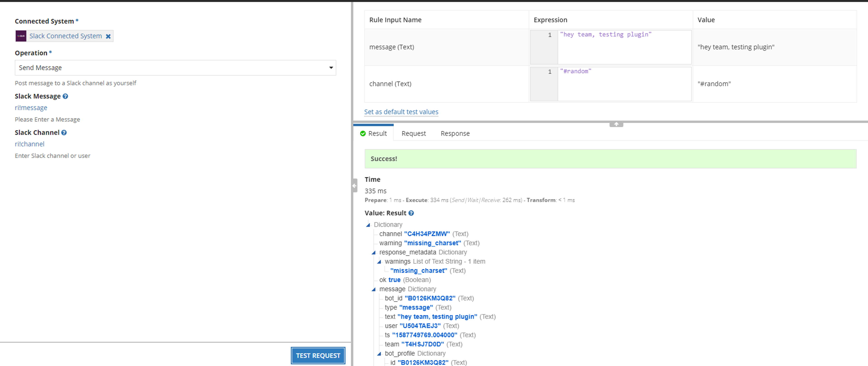
Task: Click the TEST REQUEST button
Action: 318,356
